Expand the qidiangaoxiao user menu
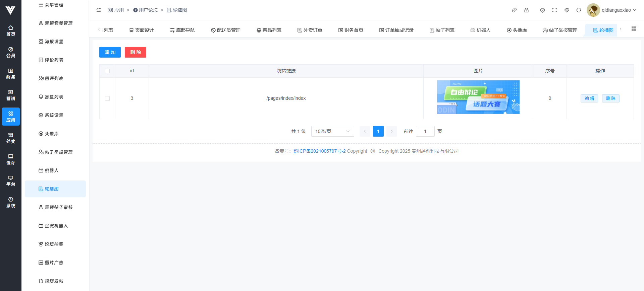 click(x=611, y=10)
